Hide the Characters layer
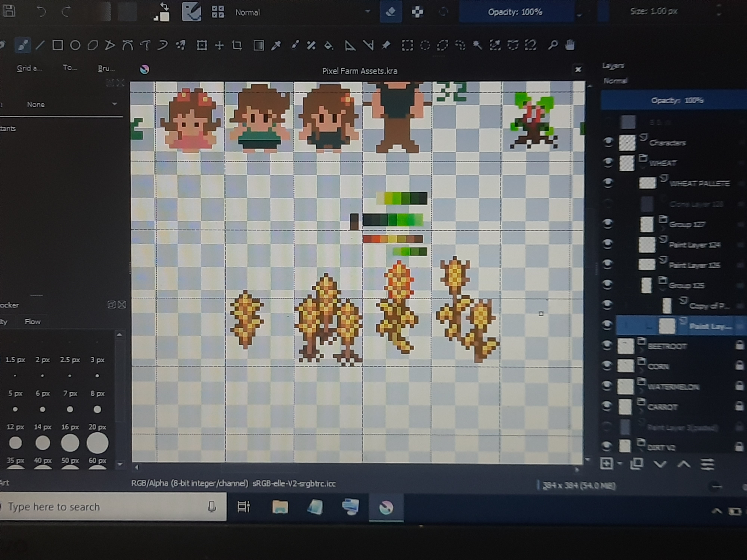The width and height of the screenshot is (747, 560). click(x=608, y=142)
